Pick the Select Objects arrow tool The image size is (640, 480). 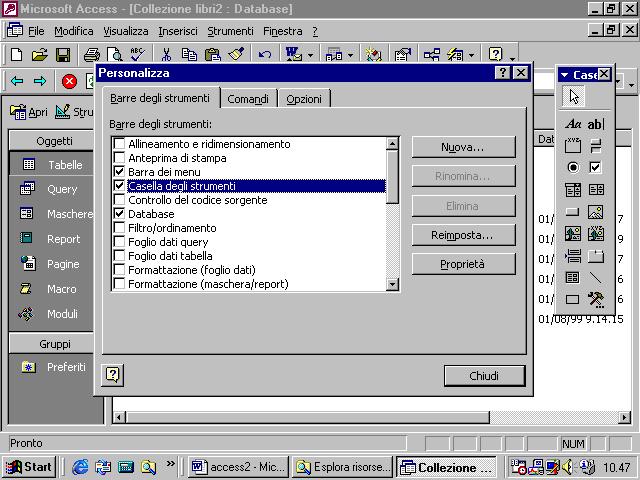573,97
